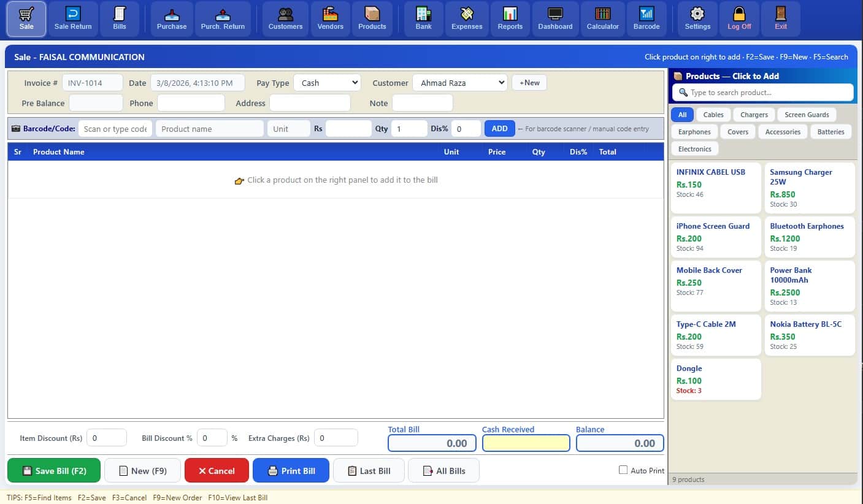This screenshot has height=504, width=863.
Task: Switch to the Chargers category tab
Action: 754,115
